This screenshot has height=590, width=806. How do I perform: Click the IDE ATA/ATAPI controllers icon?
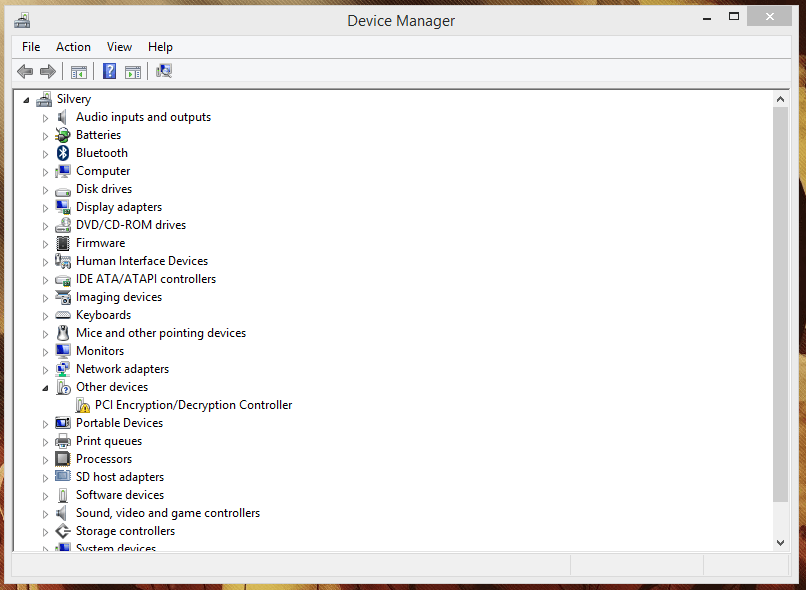(x=63, y=281)
